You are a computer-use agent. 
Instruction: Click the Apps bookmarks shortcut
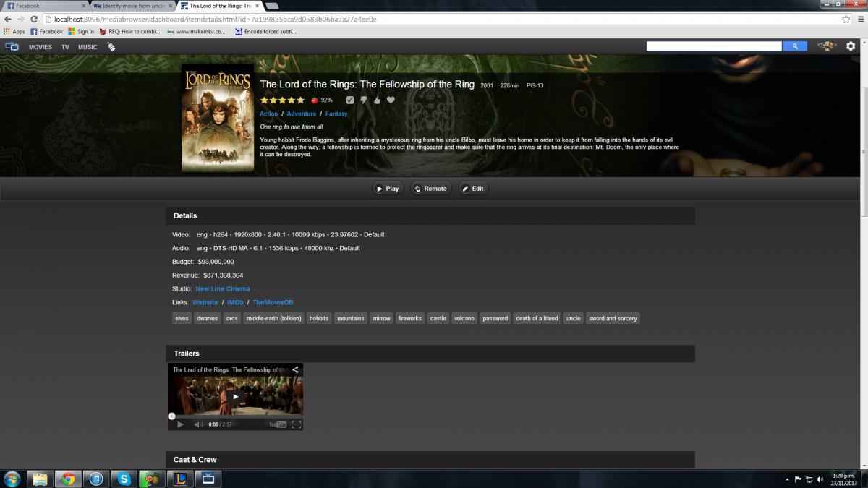coord(14,32)
